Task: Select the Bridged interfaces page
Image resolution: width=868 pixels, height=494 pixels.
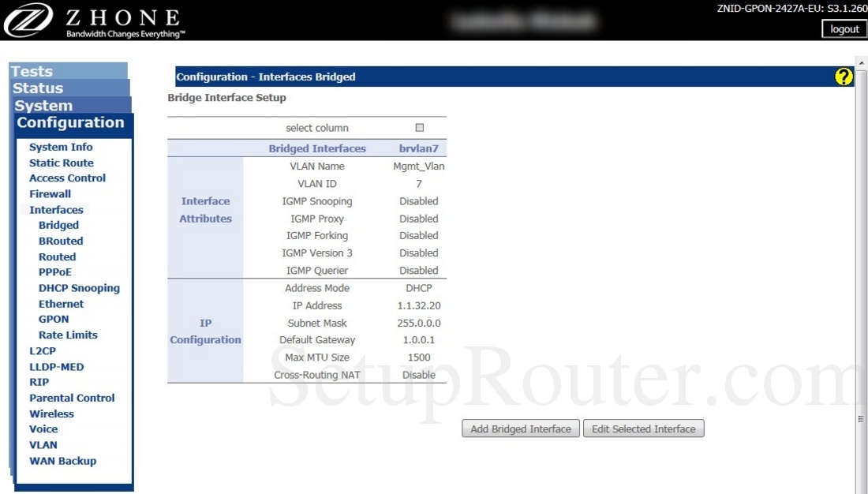Action: click(x=58, y=225)
